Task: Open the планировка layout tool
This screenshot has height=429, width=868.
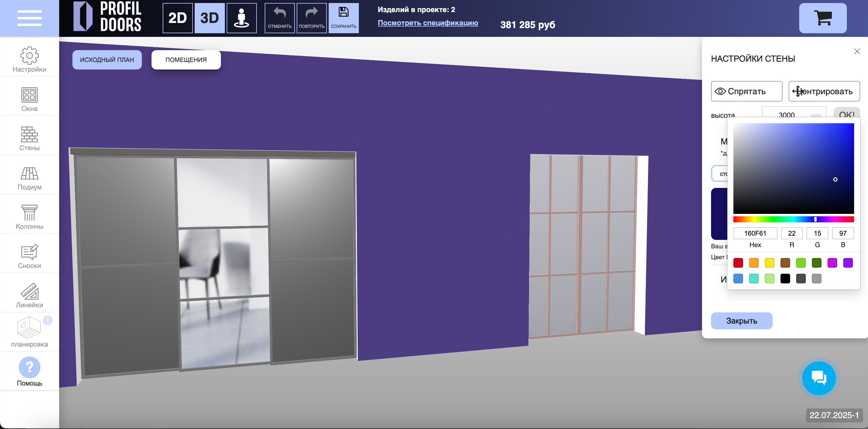Action: pyautogui.click(x=29, y=332)
